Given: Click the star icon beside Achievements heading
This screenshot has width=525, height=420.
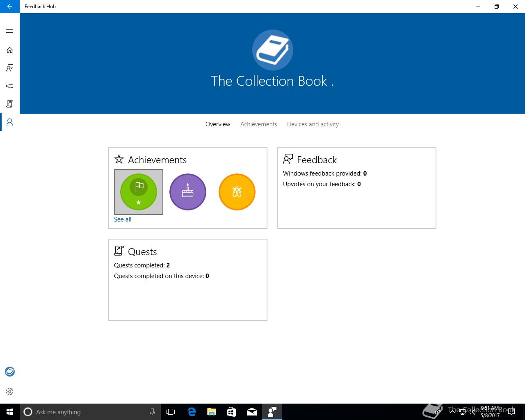Looking at the screenshot, I should point(119,159).
